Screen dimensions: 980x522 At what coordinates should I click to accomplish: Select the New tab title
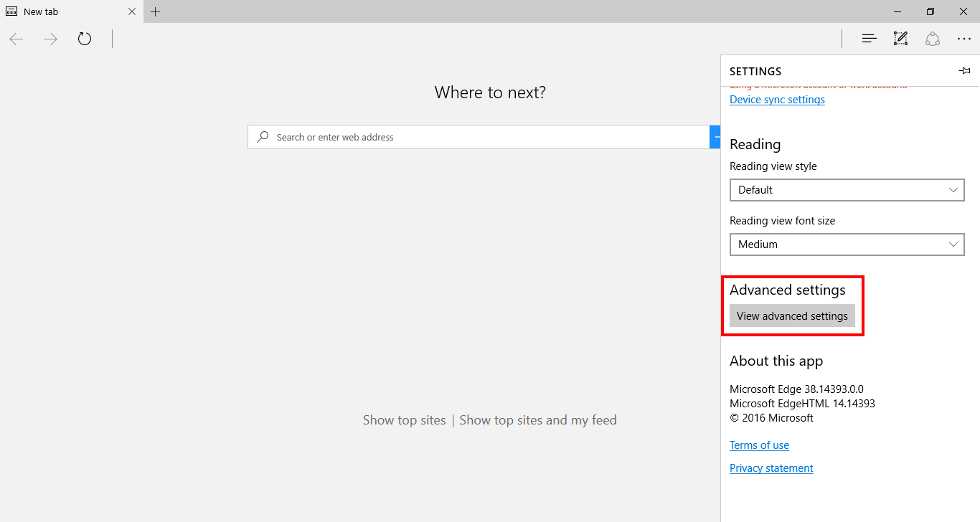click(x=41, y=11)
